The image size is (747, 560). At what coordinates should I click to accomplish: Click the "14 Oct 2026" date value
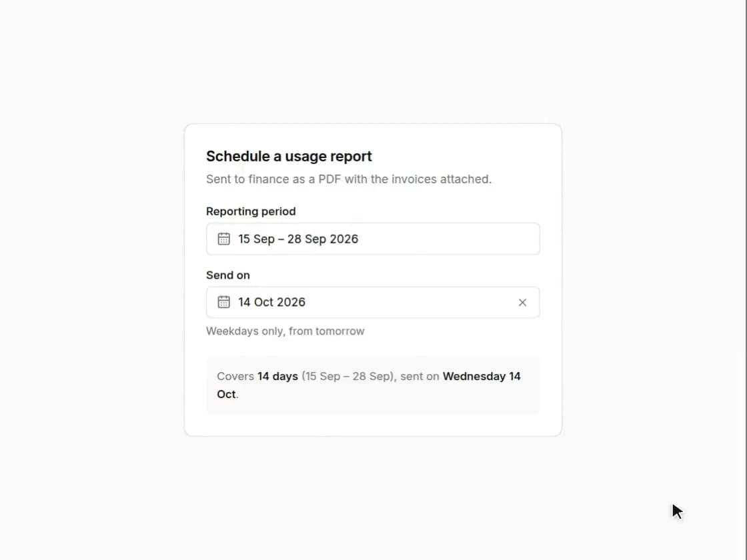(x=271, y=303)
